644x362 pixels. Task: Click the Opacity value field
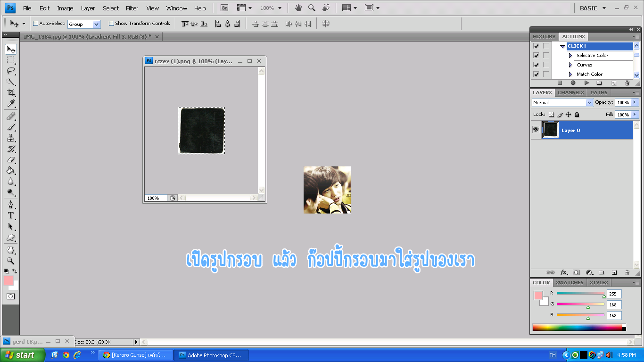(623, 102)
